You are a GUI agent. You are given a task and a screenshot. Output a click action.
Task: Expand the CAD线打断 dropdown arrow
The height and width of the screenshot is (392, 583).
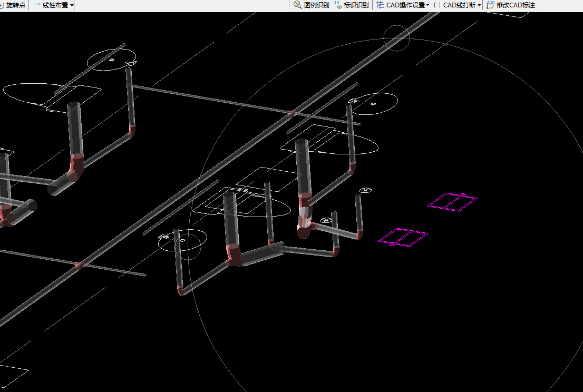(479, 5)
